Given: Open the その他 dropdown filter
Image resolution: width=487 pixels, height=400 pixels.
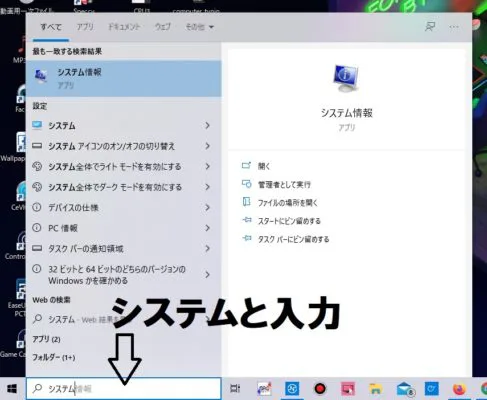Looking at the screenshot, I should [199, 27].
